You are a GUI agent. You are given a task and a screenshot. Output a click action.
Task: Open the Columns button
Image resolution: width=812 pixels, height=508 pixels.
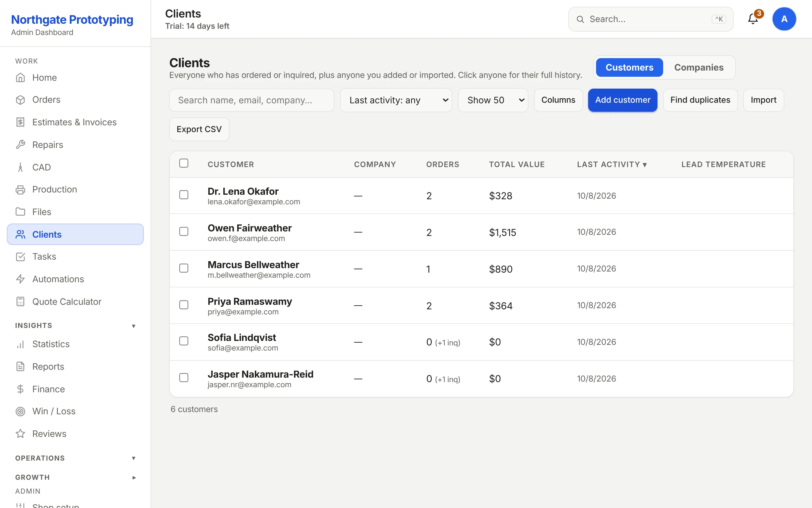[558, 100]
